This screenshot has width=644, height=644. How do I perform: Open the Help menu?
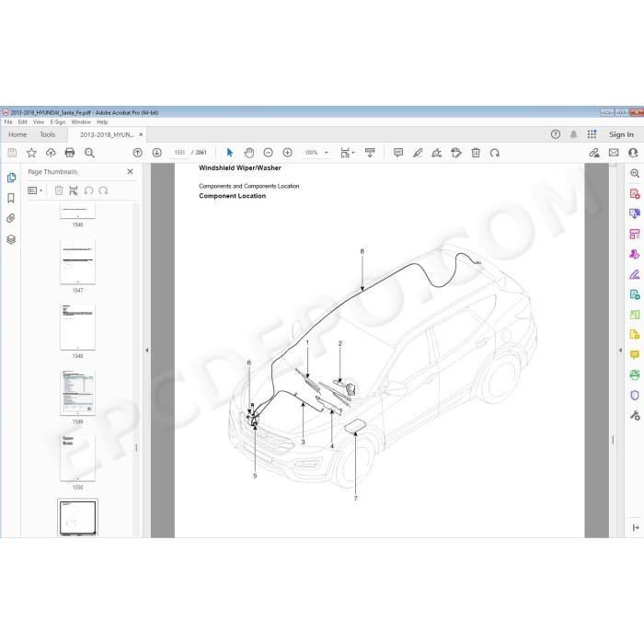coord(102,122)
